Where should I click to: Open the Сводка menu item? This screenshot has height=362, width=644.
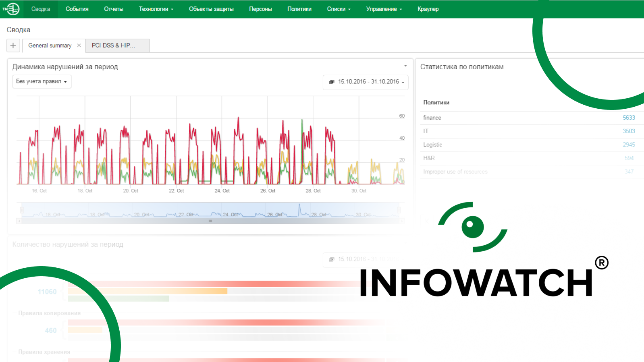coord(41,9)
